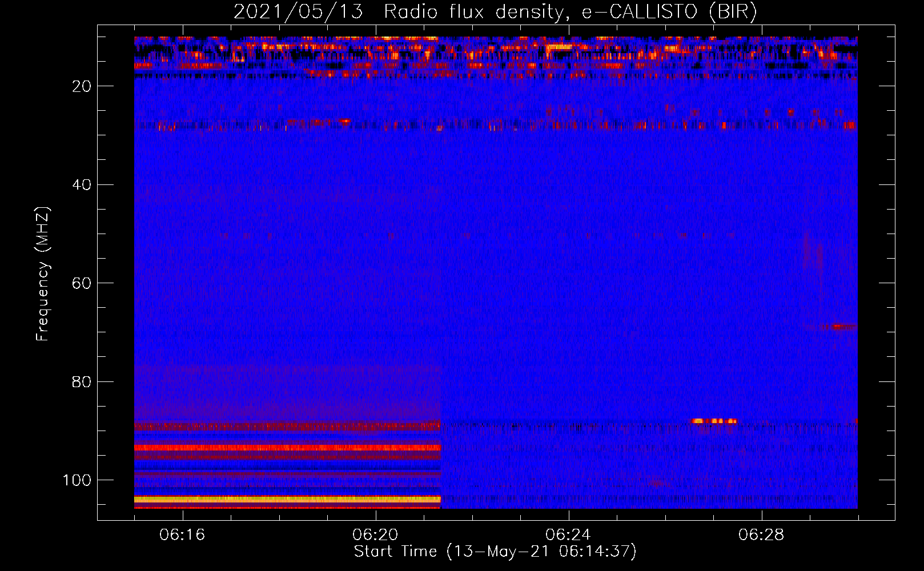This screenshot has width=924, height=571.
Task: Click the 'Frequency (MHZ)' axis label
Action: point(43,274)
